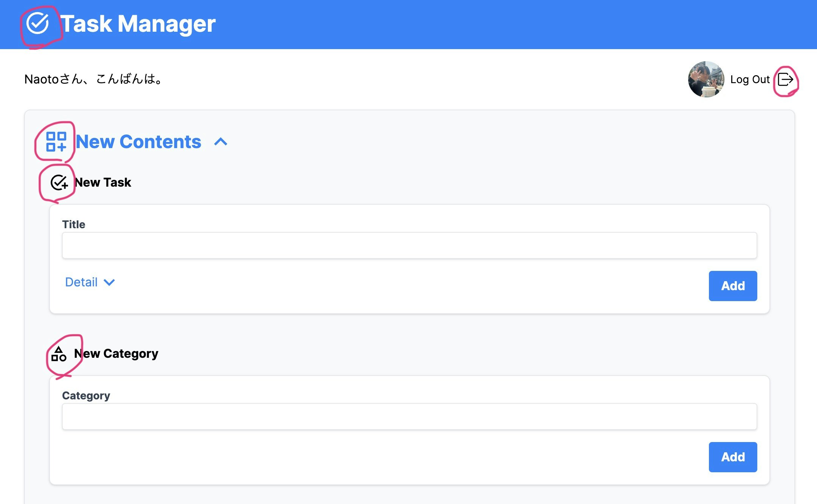817x504 pixels.
Task: Click the New Contents grid-plus icon
Action: 56,142
